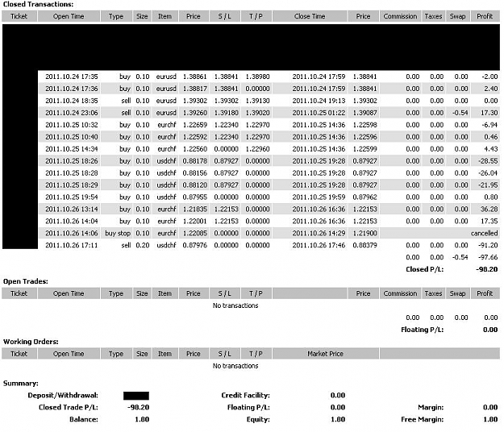
Task: Select the open time 2011.10.24 18:35
Action: (x=71, y=101)
